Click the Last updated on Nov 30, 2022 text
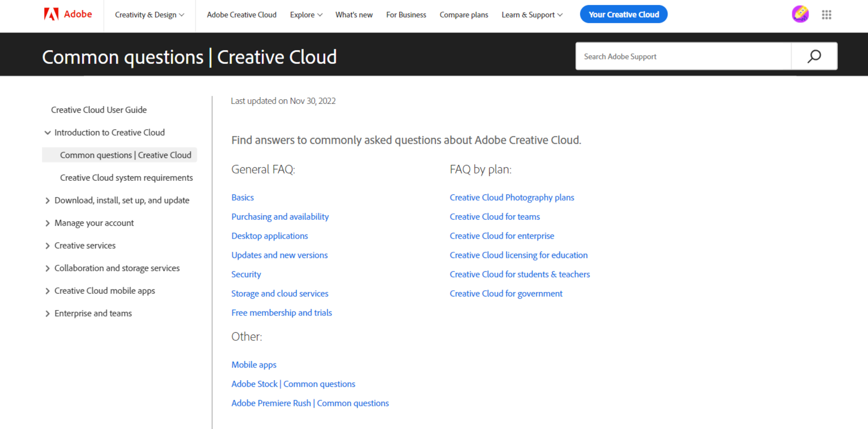This screenshot has width=868, height=429. (283, 101)
